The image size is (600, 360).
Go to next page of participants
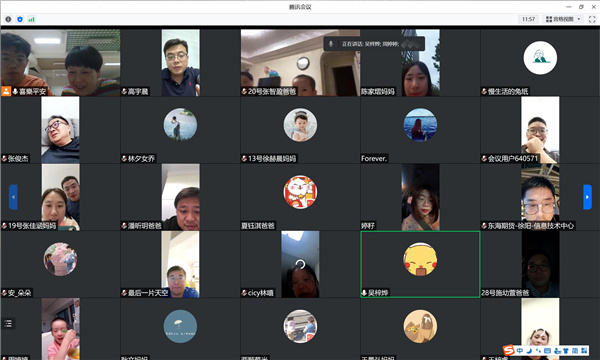click(587, 197)
